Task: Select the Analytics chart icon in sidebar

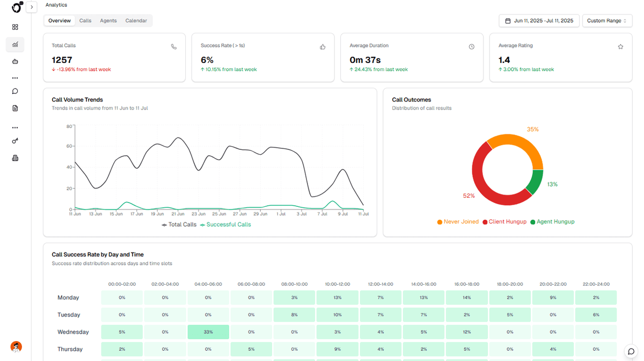Action: (x=15, y=45)
